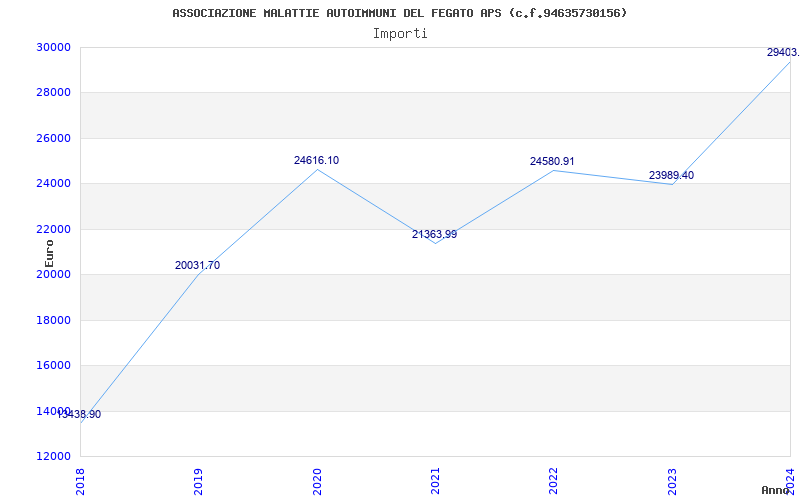The height and width of the screenshot is (500, 800).
Task: Click the 2021 x-axis year label
Action: pyautogui.click(x=435, y=481)
